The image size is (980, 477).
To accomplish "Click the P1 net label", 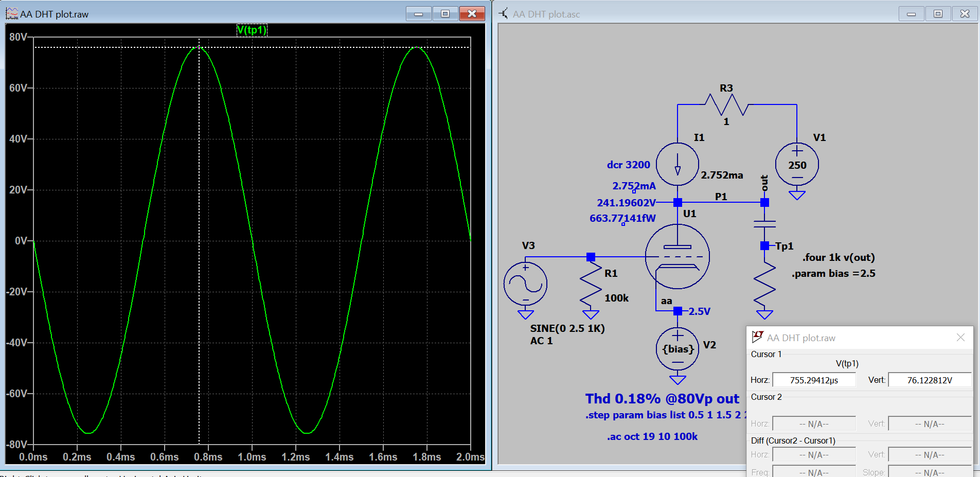I will (721, 197).
